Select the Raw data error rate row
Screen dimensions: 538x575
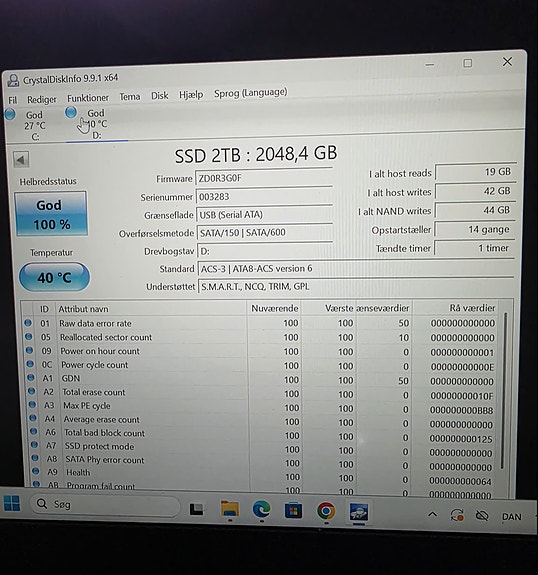(x=260, y=323)
